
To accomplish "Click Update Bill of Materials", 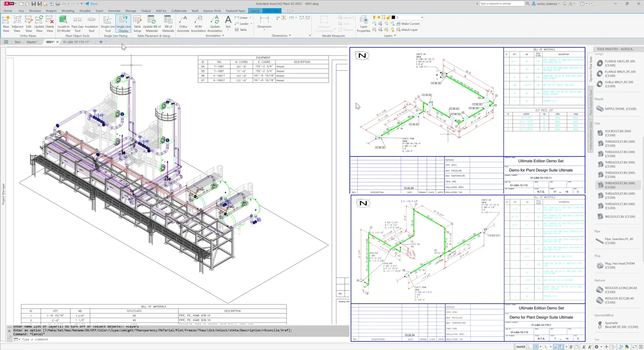I will (x=152, y=24).
